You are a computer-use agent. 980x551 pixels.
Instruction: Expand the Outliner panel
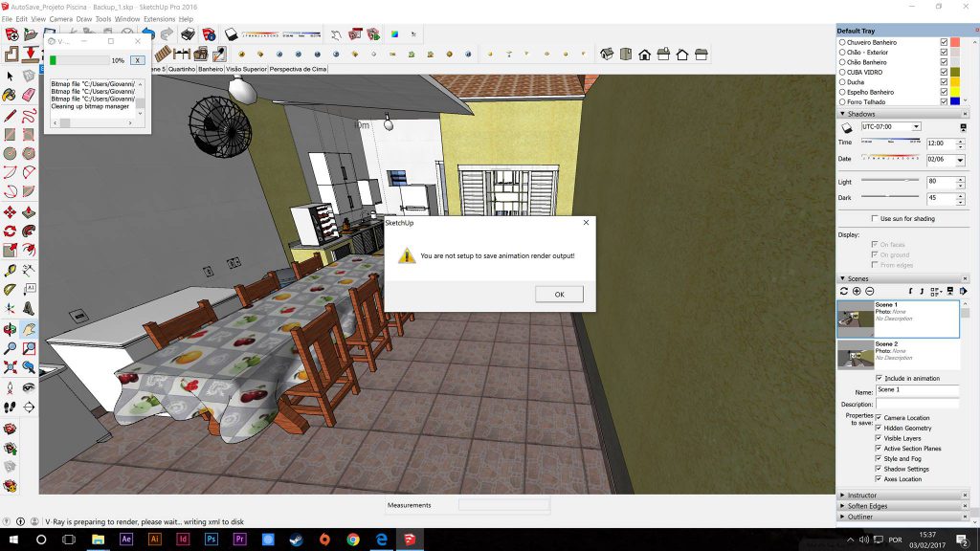(x=842, y=517)
